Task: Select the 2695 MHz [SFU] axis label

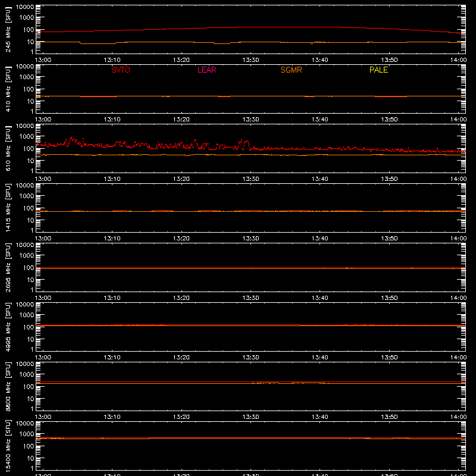Action: pos(8,267)
